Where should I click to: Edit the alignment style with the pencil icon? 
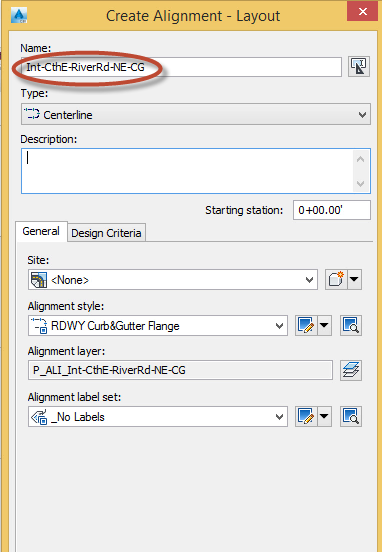coord(306,325)
